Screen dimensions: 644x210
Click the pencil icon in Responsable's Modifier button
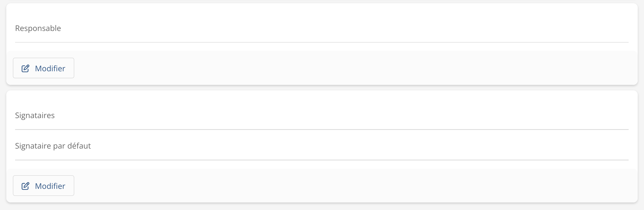tap(25, 68)
